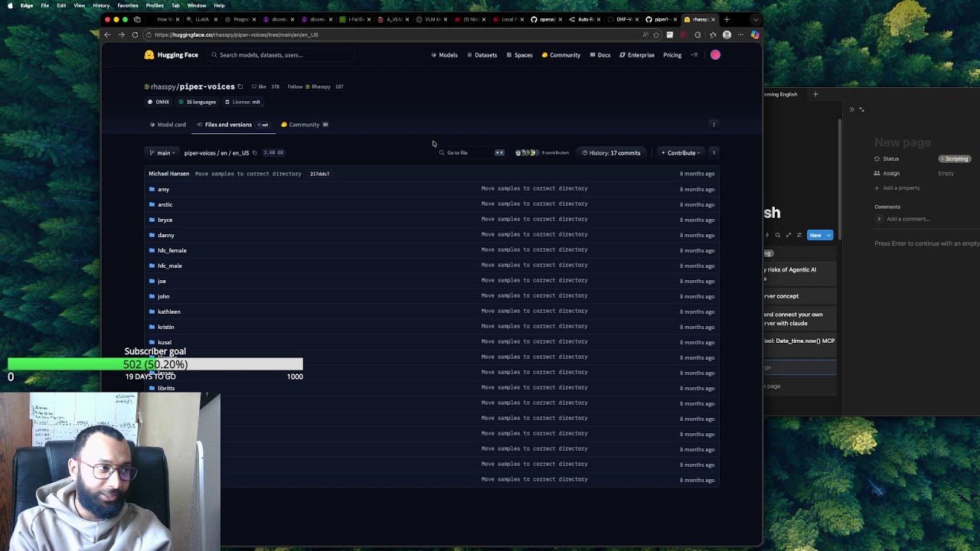Open a new browser tab with plus
980x551 pixels.
(x=727, y=19)
